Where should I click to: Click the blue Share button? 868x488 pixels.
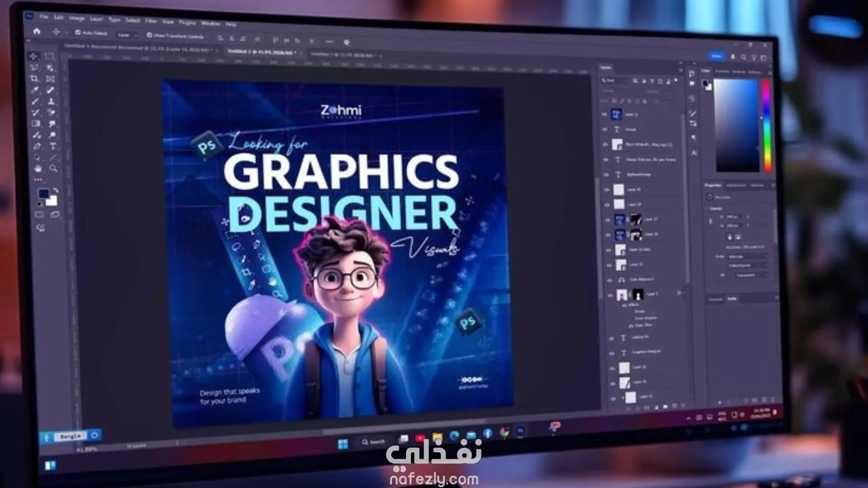point(717,56)
